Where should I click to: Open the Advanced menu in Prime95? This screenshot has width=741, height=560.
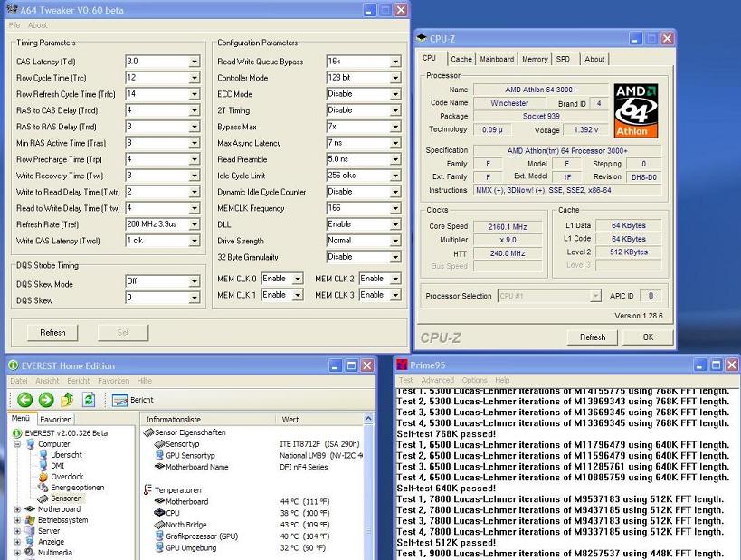click(437, 381)
